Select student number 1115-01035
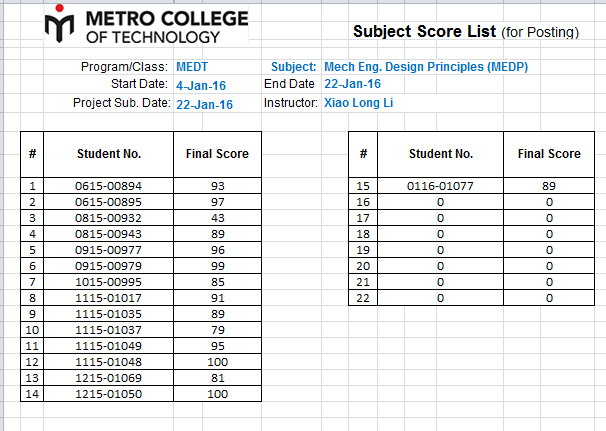This screenshot has width=606, height=431. [109, 314]
